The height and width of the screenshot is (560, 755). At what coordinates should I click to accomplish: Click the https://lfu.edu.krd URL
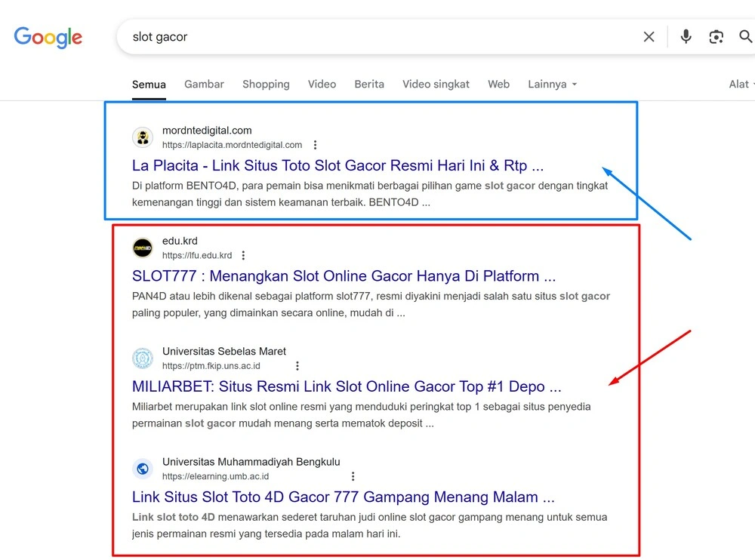pos(197,255)
